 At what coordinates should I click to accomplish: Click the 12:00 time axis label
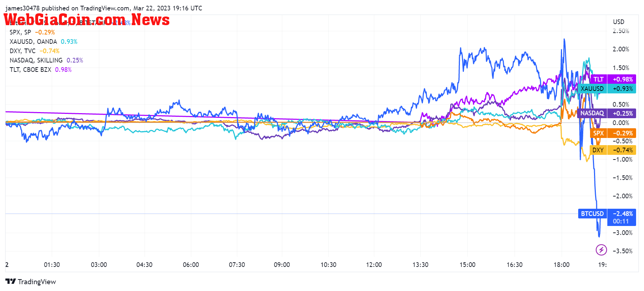[374, 265]
